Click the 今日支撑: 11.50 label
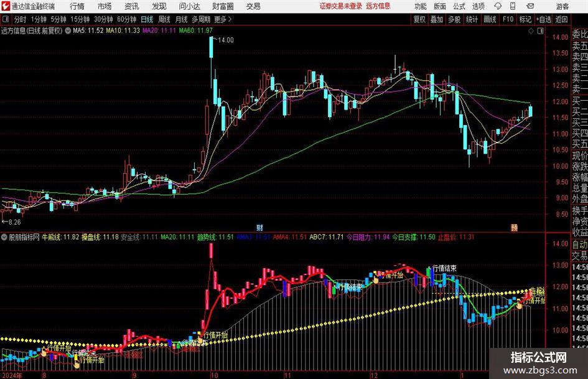The height and width of the screenshot is (379, 588). (x=414, y=237)
